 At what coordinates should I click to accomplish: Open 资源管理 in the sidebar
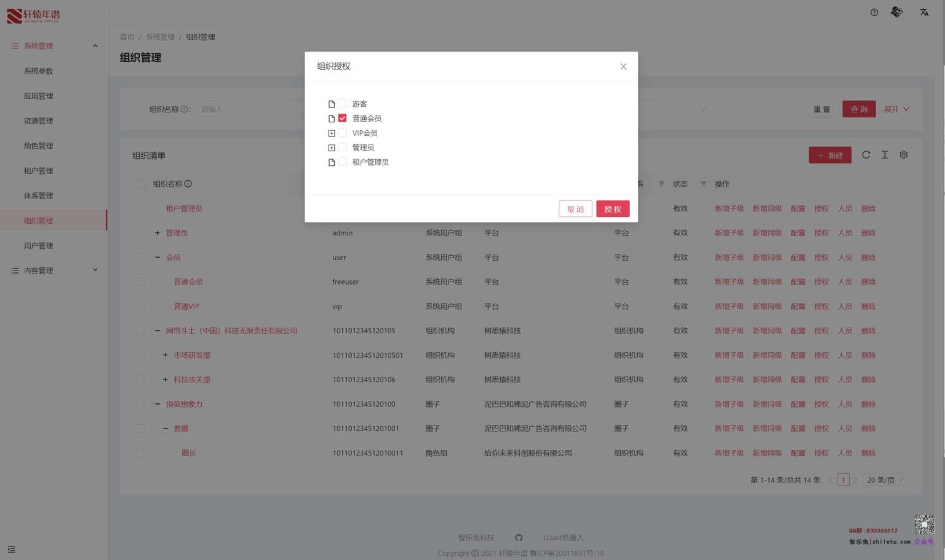click(39, 121)
